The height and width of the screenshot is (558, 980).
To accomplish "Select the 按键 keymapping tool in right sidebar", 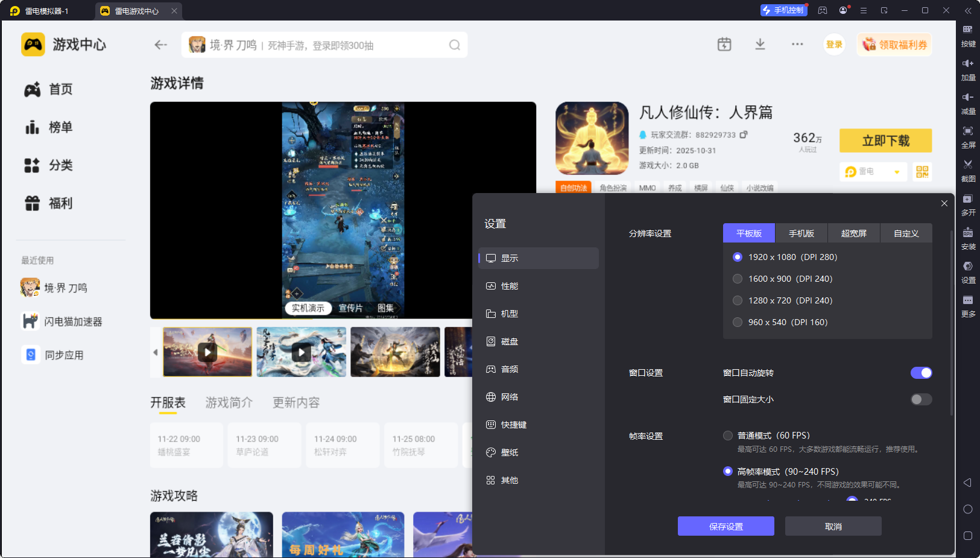I will (967, 35).
